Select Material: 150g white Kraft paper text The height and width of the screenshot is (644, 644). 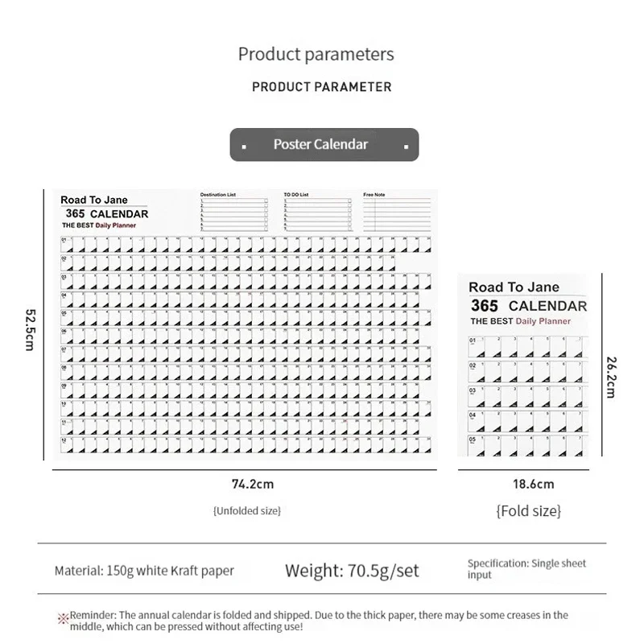click(144, 571)
